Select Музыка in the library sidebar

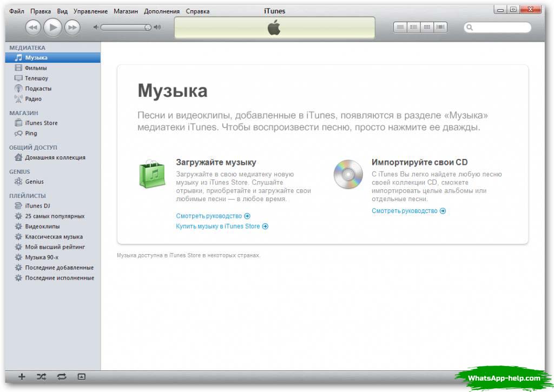pyautogui.click(x=52, y=57)
